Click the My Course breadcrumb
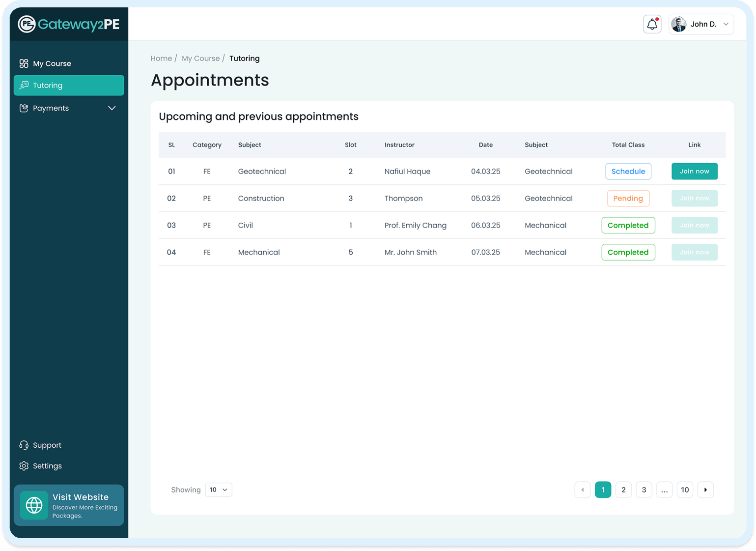This screenshot has width=756, height=551. pyautogui.click(x=200, y=58)
